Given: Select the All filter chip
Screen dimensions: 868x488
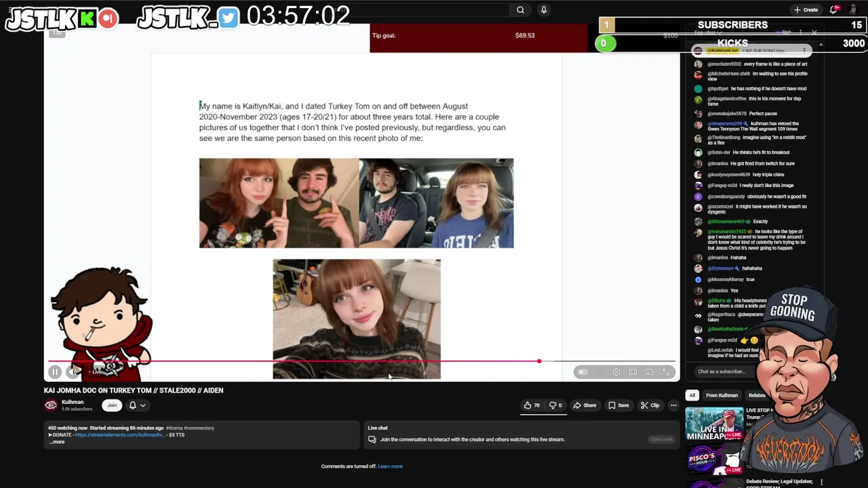Looking at the screenshot, I should pos(692,395).
